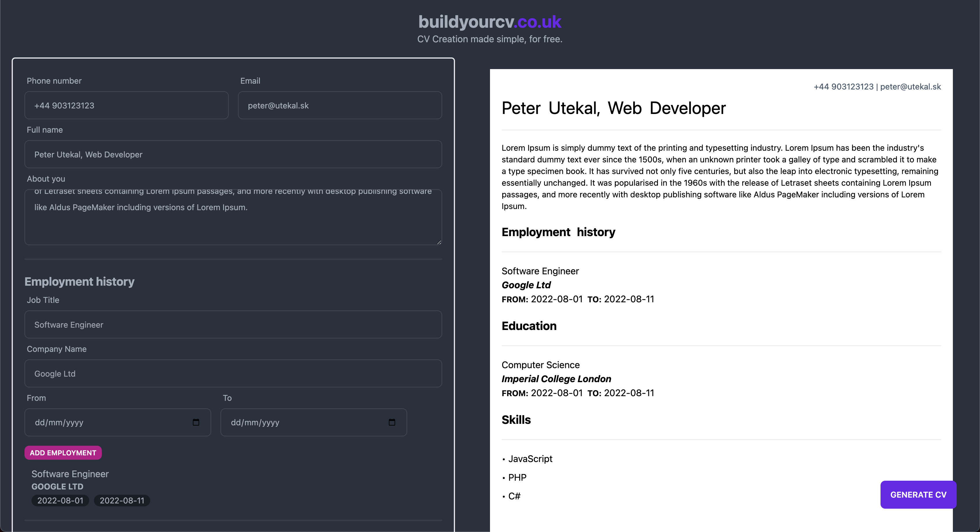The image size is (980, 532).
Task: Click Computer Science in the preview
Action: 540,365
